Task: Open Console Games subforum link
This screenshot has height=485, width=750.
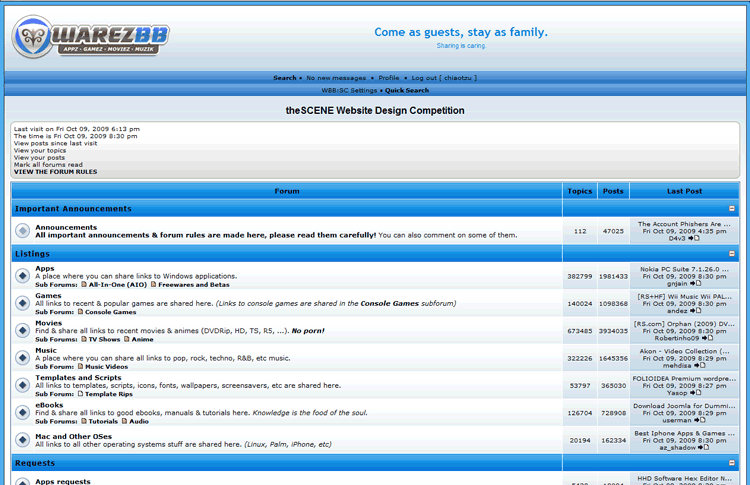Action: (110, 312)
